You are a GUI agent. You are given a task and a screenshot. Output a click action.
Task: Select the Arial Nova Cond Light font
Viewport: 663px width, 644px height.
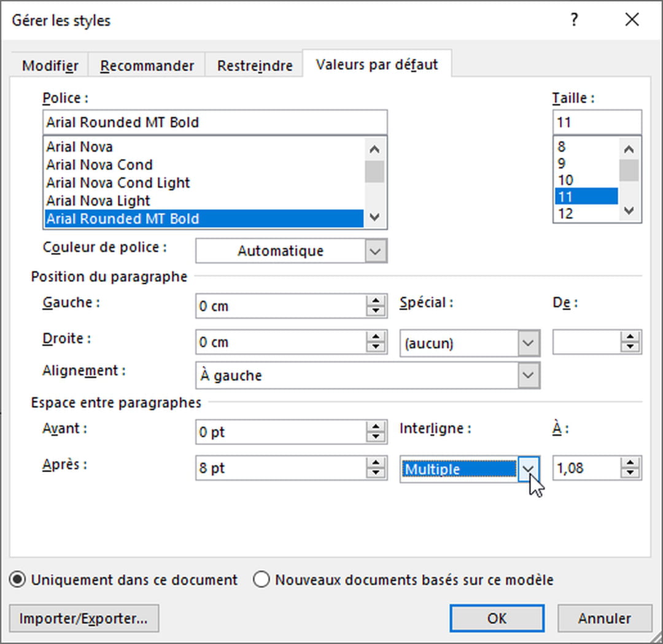118,182
